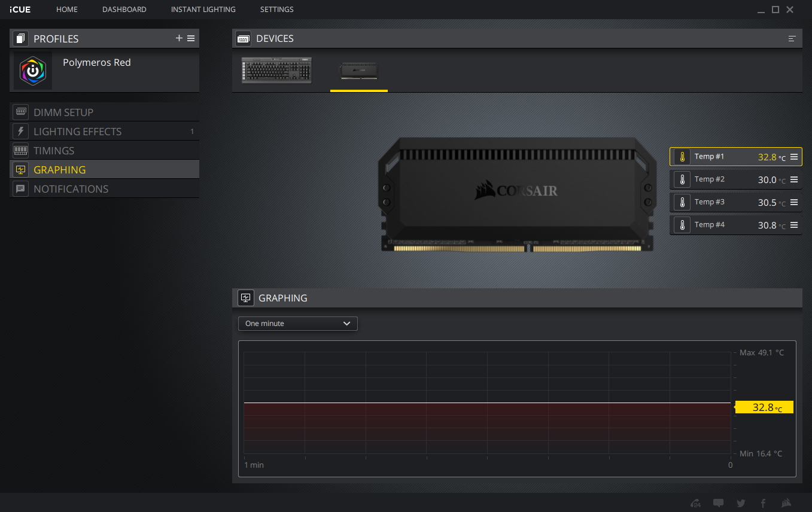This screenshot has width=812, height=512.
Task: Switch to Instant Lighting tab
Action: click(203, 10)
